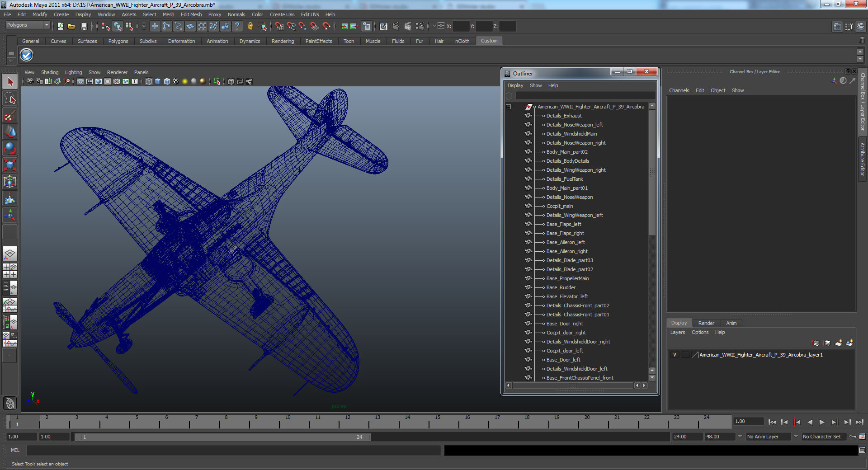Activate the Move tool cone icon
868x470 pixels.
[10, 132]
